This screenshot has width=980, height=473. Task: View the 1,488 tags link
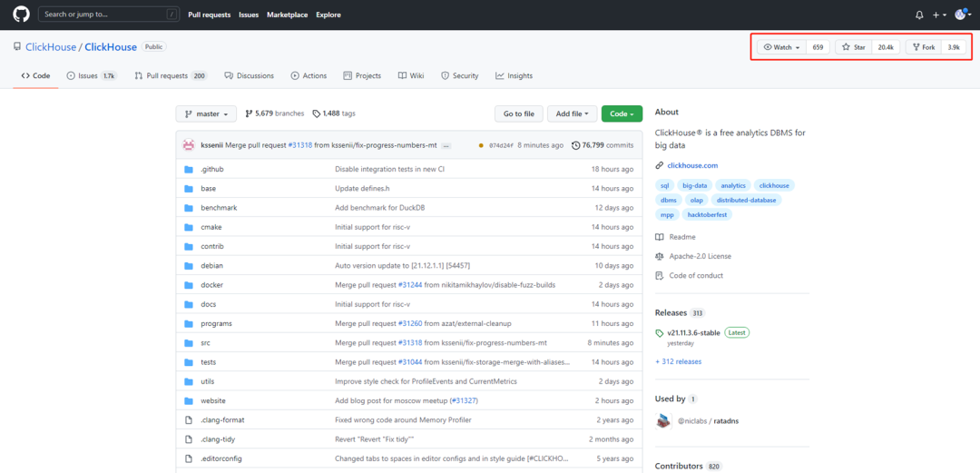[334, 113]
